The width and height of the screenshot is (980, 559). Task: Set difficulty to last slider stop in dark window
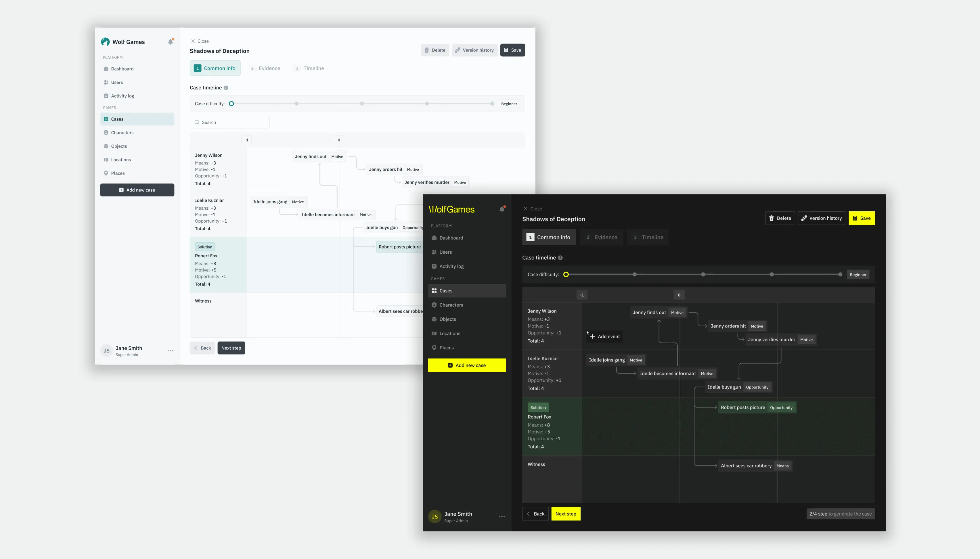point(840,275)
